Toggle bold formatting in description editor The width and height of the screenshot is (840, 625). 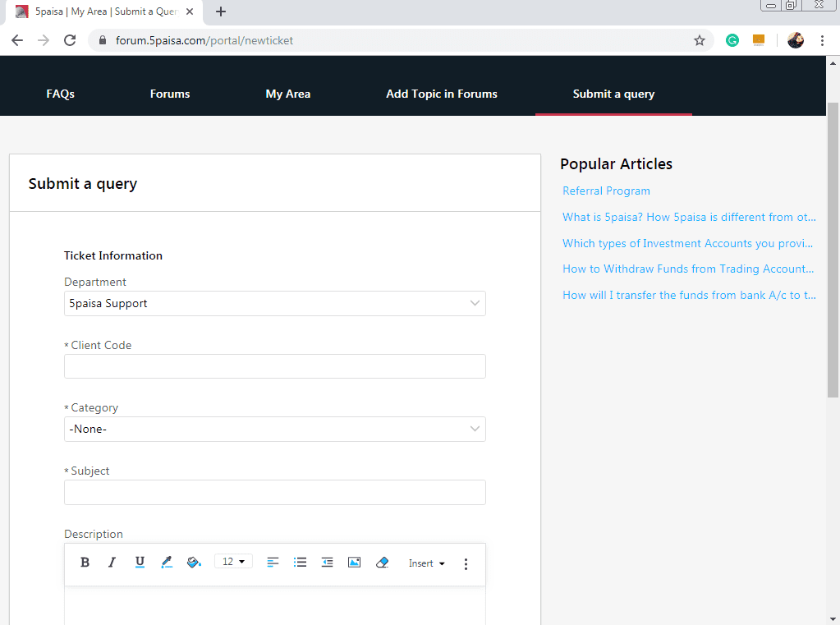click(85, 563)
